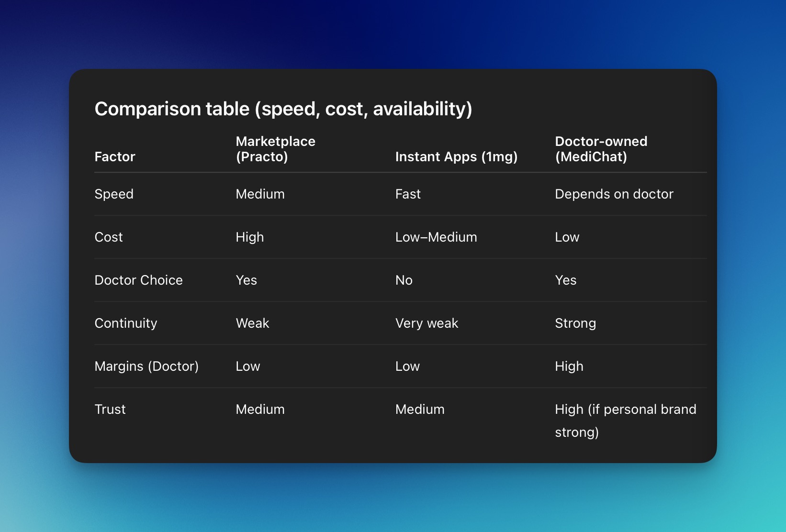Click the 'Strong' continuity cell
The width and height of the screenshot is (786, 532).
point(575,323)
